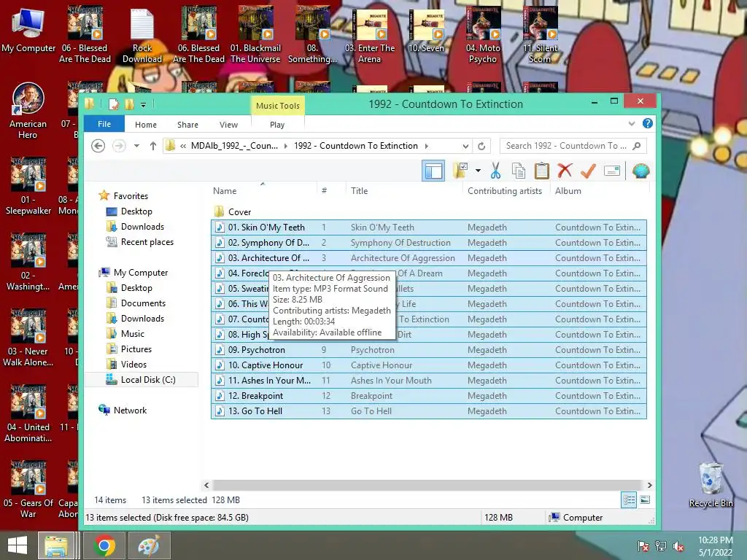Open My Computer desktop icon

point(28,30)
